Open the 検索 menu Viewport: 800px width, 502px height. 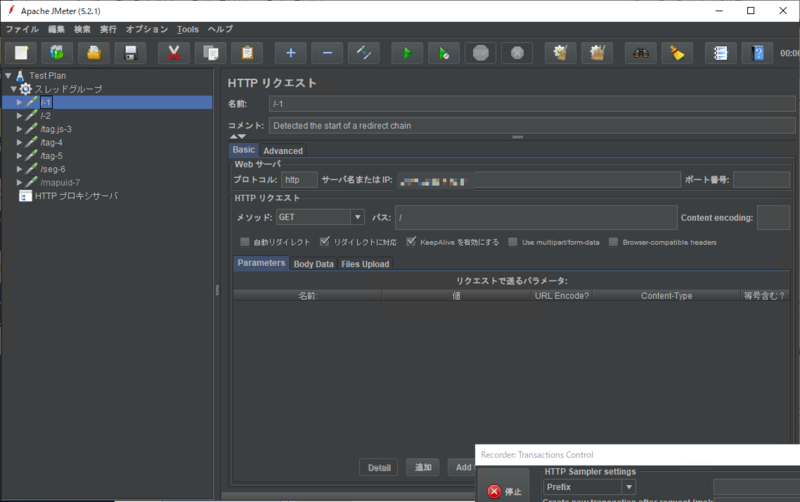82,29
